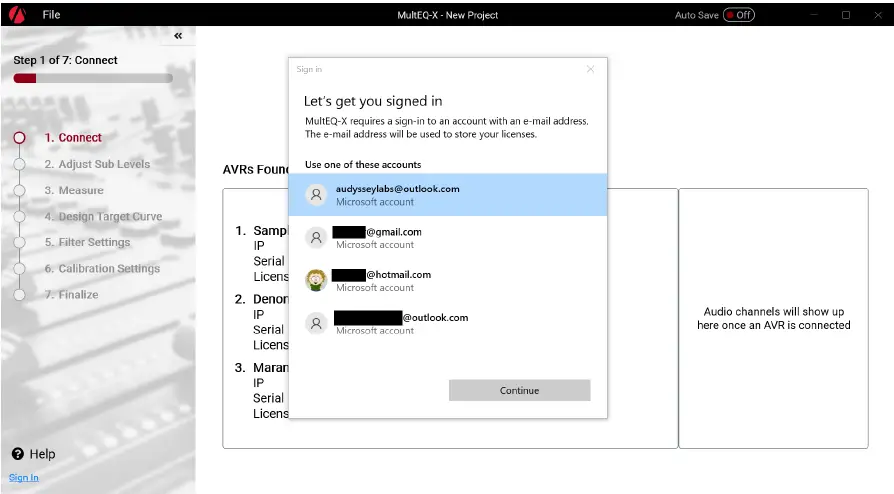Click the Sign In link

(23, 477)
